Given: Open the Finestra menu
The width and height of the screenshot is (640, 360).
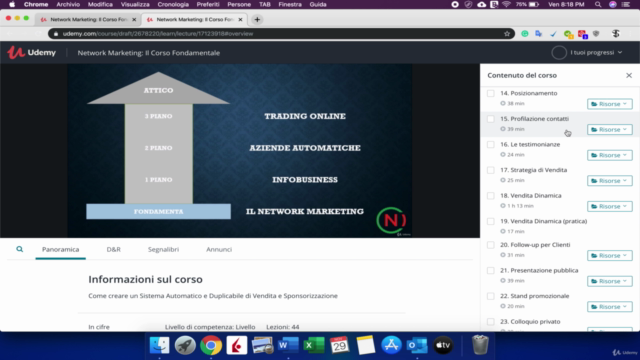Looking at the screenshot, I should coord(290,4).
